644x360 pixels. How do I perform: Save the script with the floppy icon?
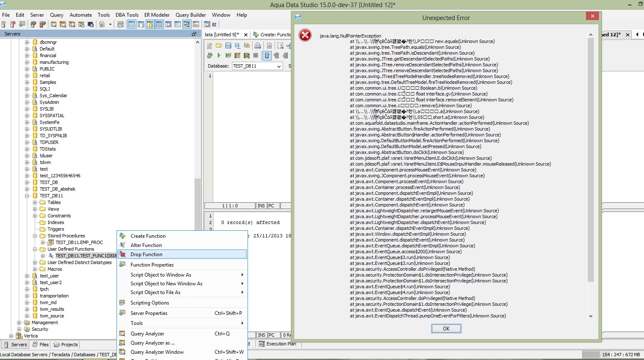pyautogui.click(x=228, y=45)
